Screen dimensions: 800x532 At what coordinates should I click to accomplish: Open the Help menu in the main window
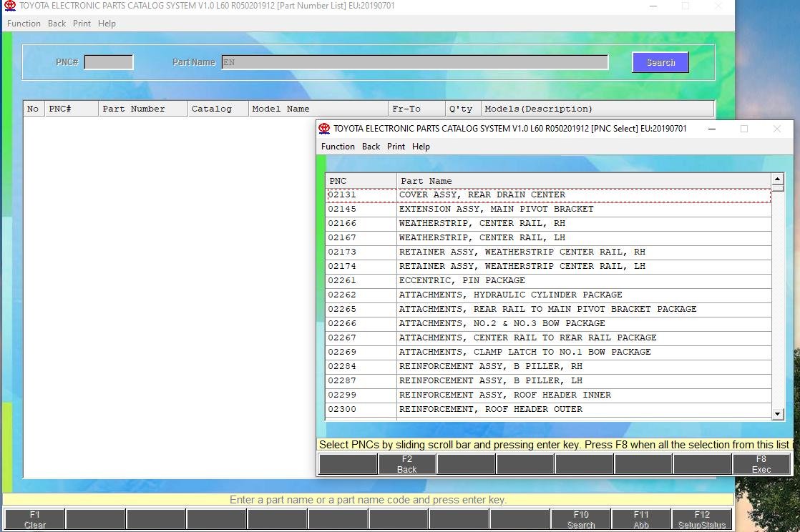point(107,24)
